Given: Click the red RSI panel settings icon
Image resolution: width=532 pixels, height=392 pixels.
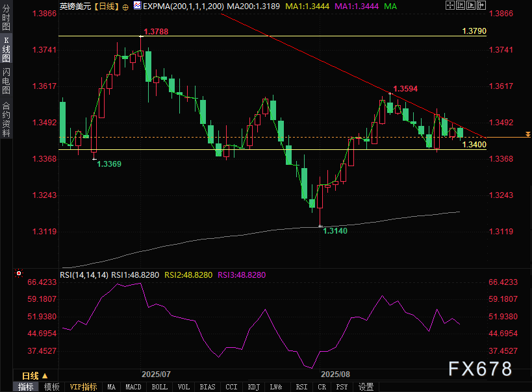Looking at the screenshot, I should pyautogui.click(x=18, y=274).
